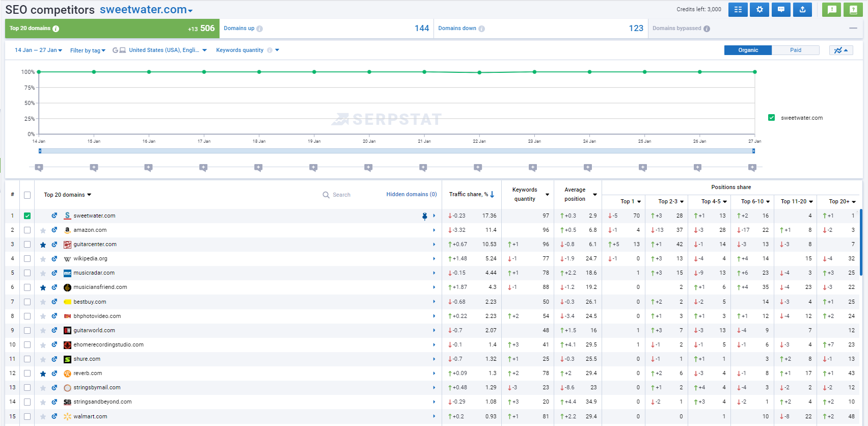Show info for Top 20 domains
The height and width of the screenshot is (426, 868).
(56, 29)
